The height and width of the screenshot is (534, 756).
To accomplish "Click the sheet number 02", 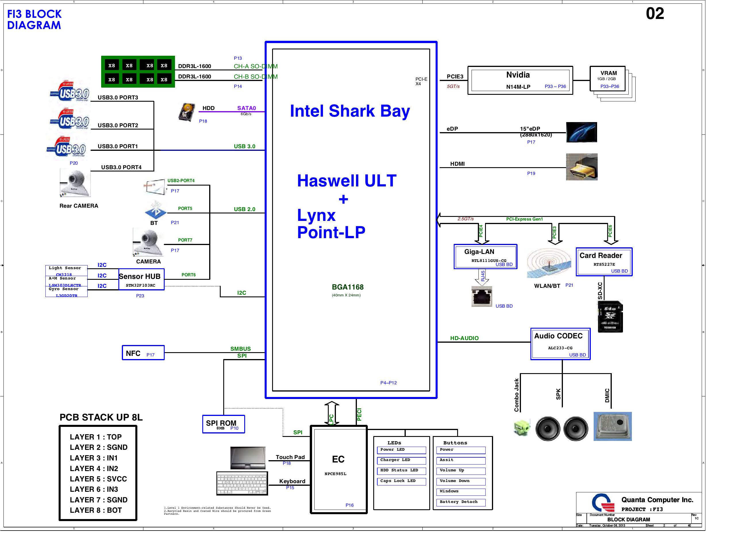I will [655, 14].
